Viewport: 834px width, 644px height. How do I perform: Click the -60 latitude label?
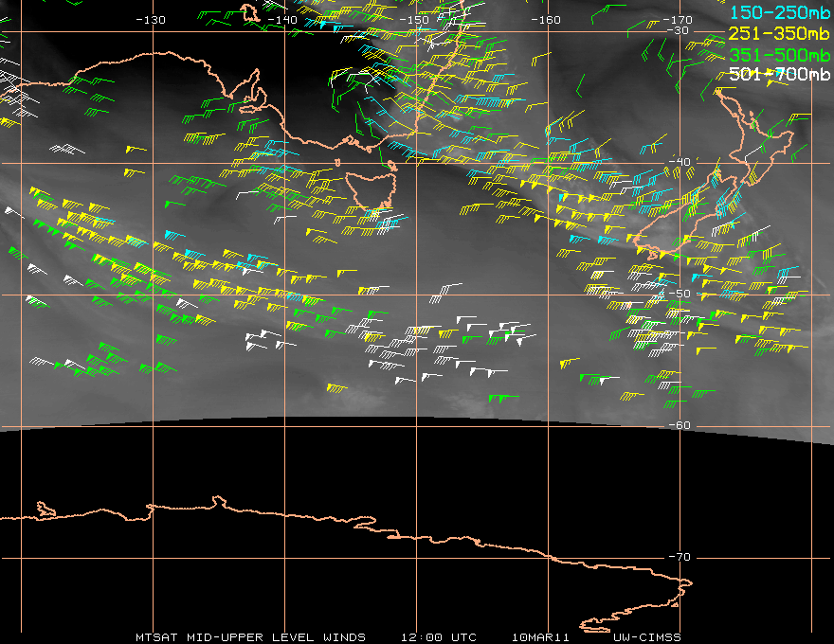(680, 425)
